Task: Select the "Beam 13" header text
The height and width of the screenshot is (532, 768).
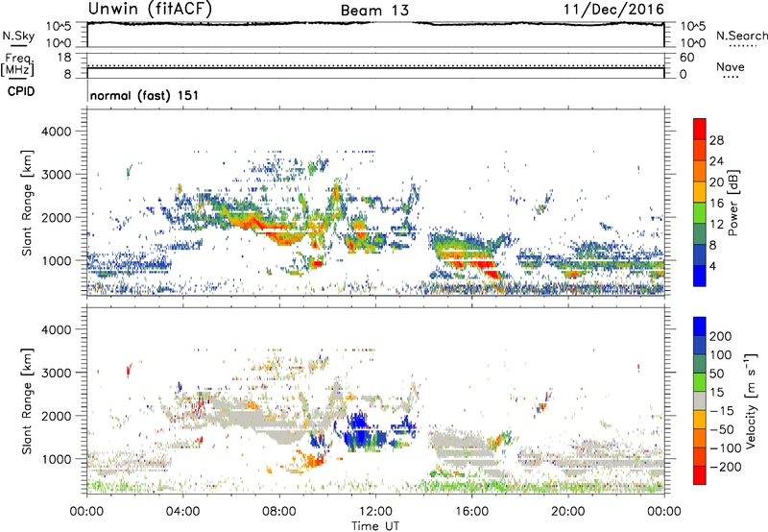Action: pyautogui.click(x=374, y=11)
